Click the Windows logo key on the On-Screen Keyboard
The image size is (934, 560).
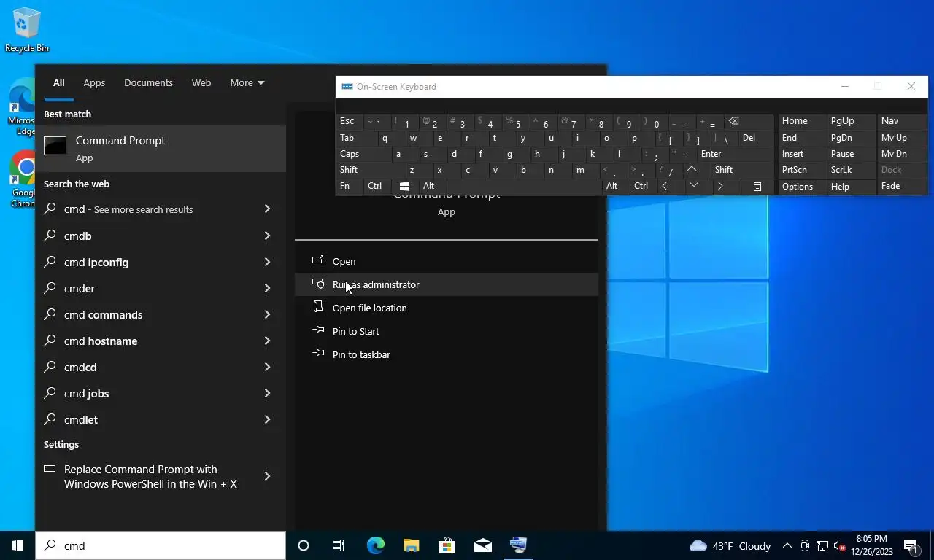pos(404,186)
